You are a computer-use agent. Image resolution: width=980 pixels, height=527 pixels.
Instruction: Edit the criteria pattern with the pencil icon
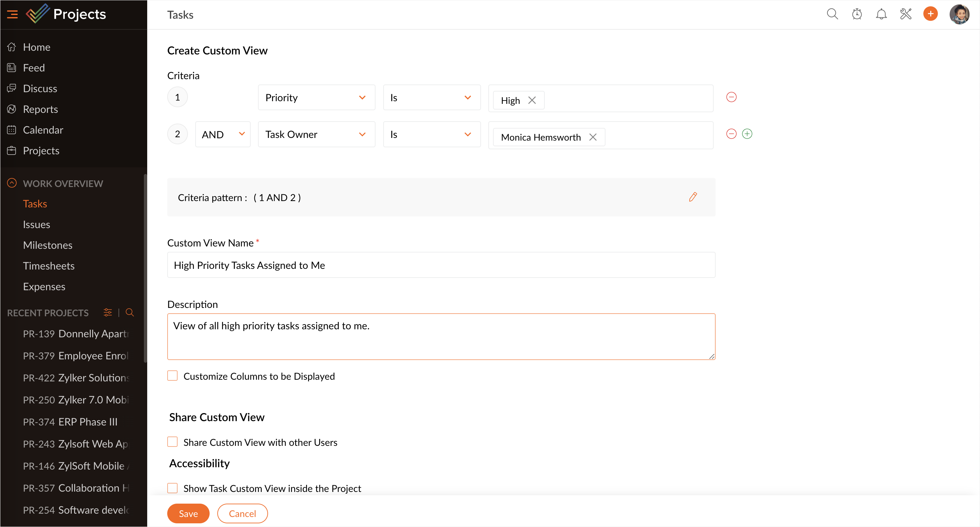click(x=693, y=197)
